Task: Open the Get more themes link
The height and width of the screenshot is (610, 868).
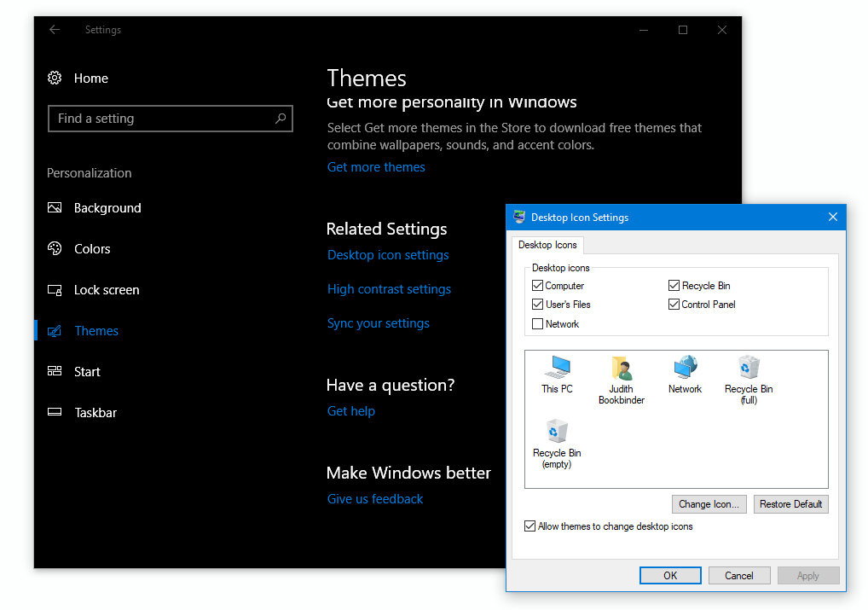Action: (x=376, y=166)
